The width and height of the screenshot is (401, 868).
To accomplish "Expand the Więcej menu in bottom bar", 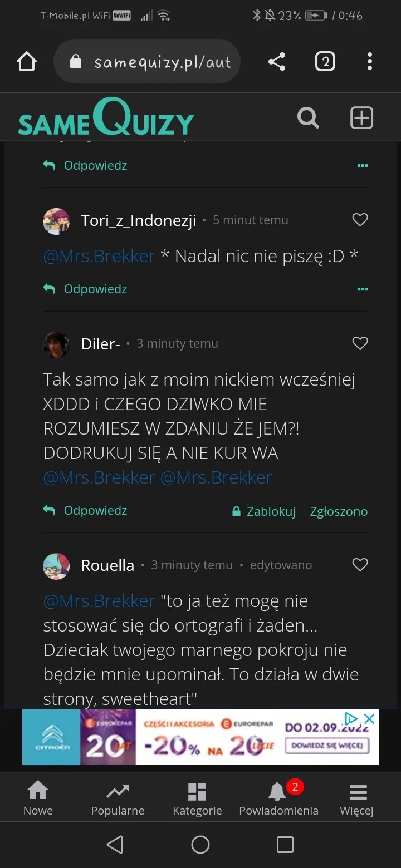I will point(357,799).
